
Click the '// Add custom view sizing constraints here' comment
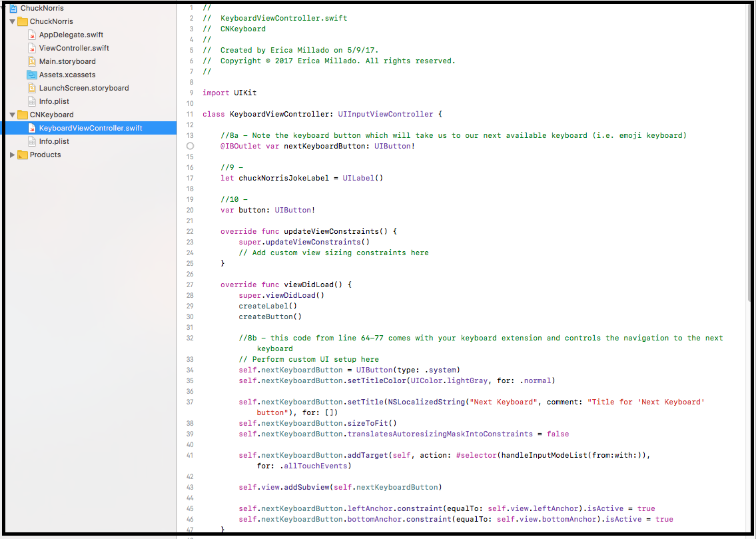[334, 253]
